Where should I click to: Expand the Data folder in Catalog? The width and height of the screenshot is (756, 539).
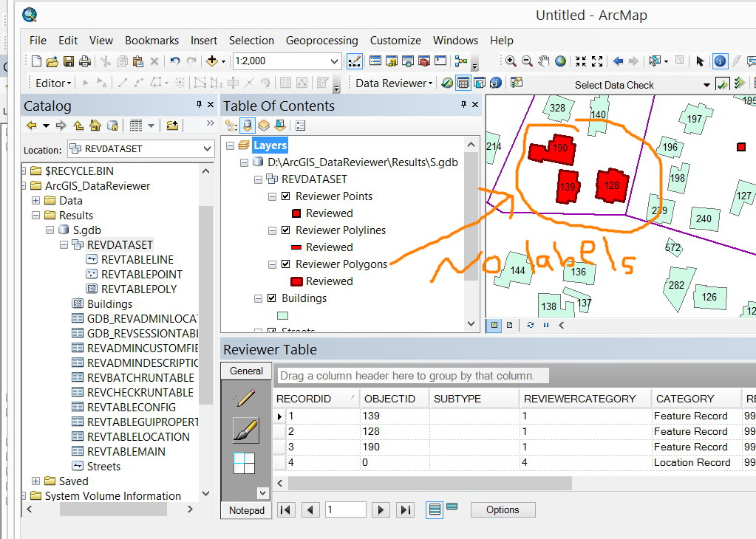pyautogui.click(x=35, y=200)
